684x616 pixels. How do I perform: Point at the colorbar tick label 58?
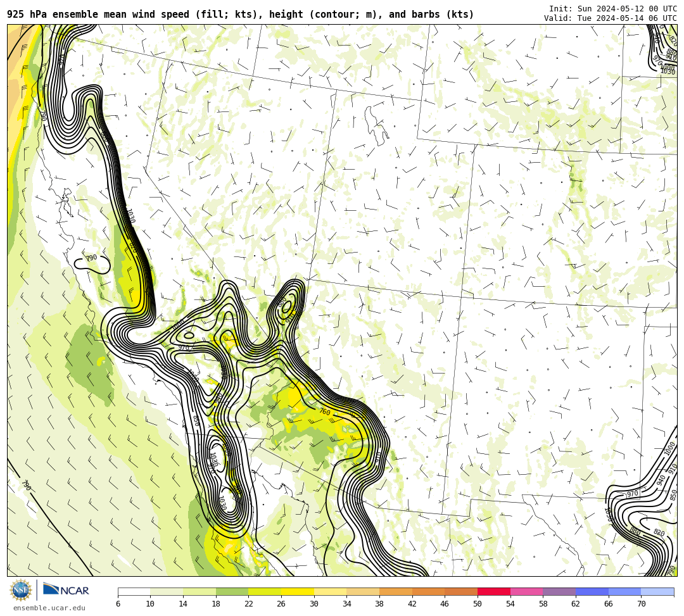pyautogui.click(x=543, y=604)
